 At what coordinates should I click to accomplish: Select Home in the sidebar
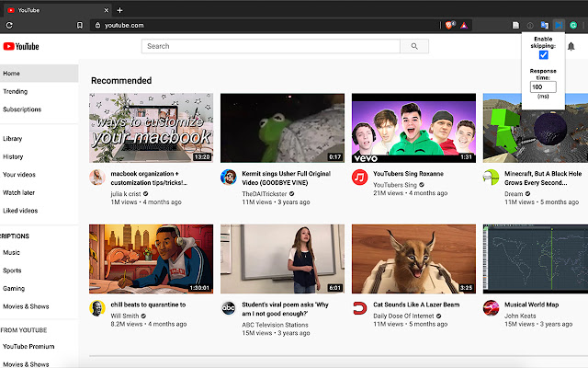pyautogui.click(x=39, y=74)
